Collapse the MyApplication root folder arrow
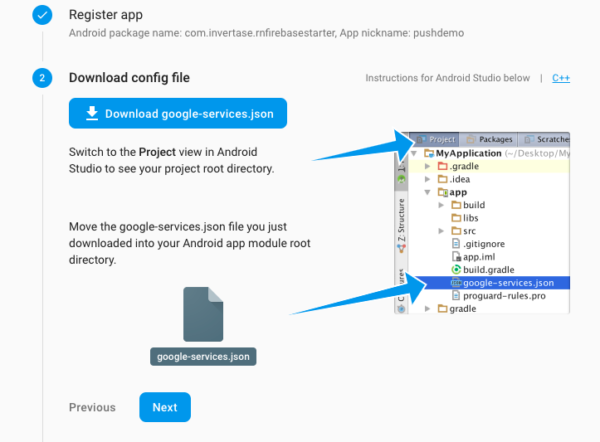 (415, 153)
